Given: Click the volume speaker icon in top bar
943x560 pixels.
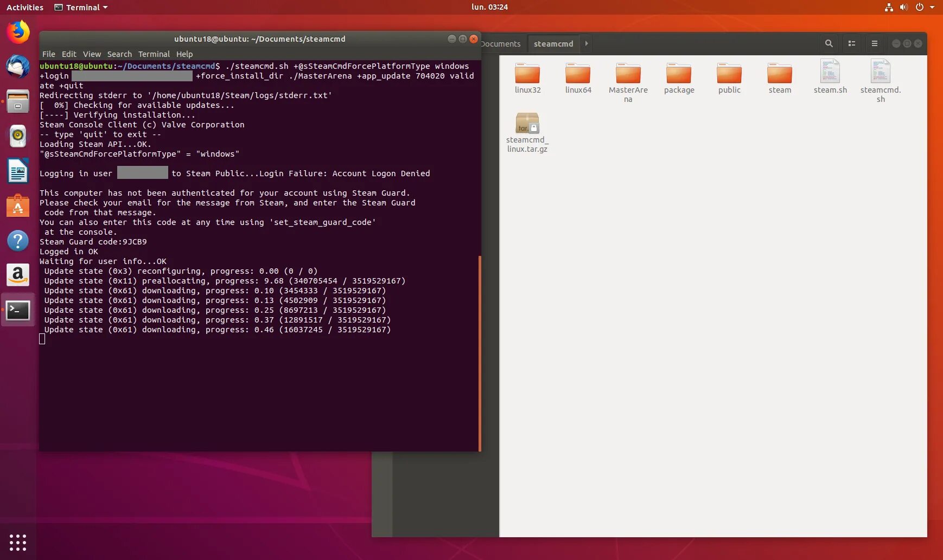Looking at the screenshot, I should click(x=903, y=7).
